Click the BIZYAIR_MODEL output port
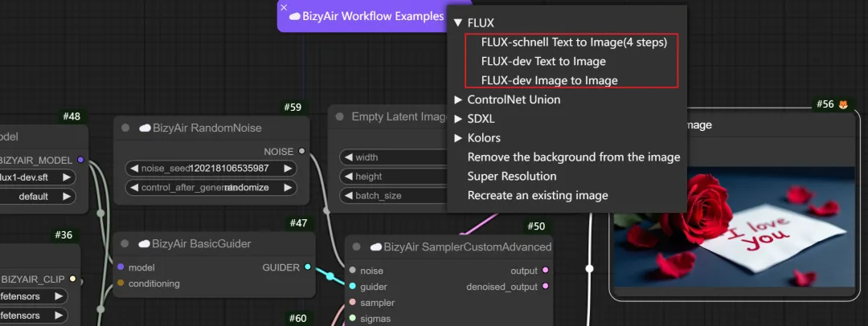 point(80,160)
